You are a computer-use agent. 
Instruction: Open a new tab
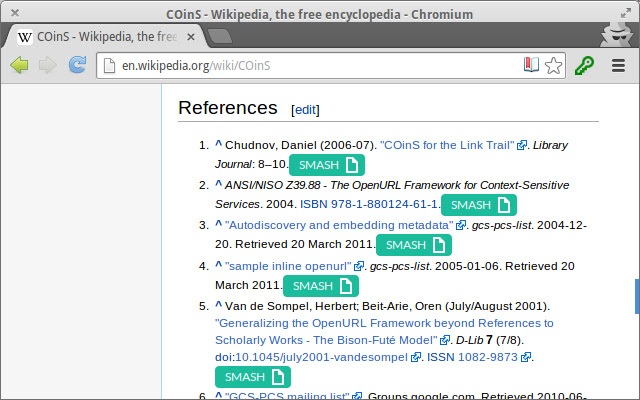tap(220, 36)
